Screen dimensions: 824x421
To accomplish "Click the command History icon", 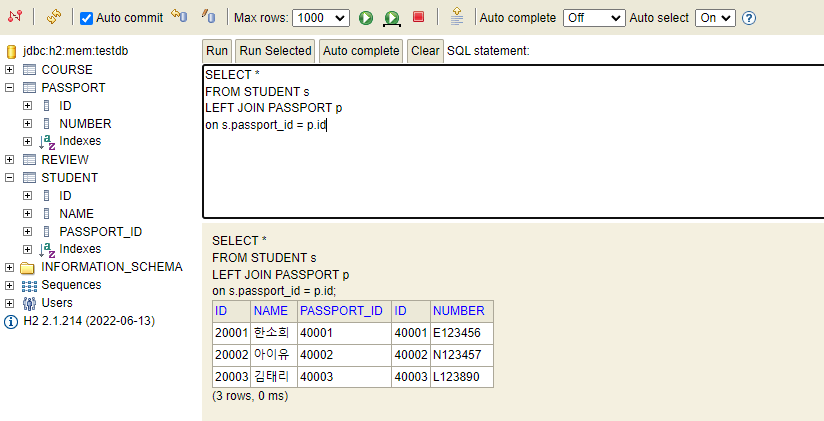I will [457, 16].
